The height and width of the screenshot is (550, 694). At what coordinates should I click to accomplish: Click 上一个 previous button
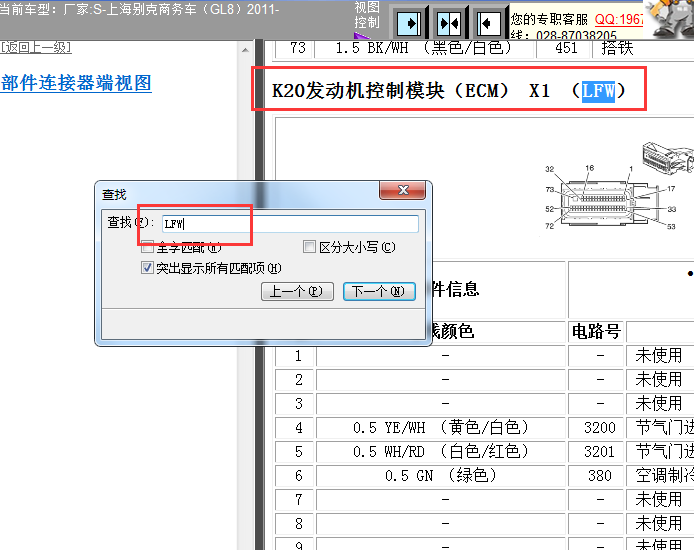(297, 292)
